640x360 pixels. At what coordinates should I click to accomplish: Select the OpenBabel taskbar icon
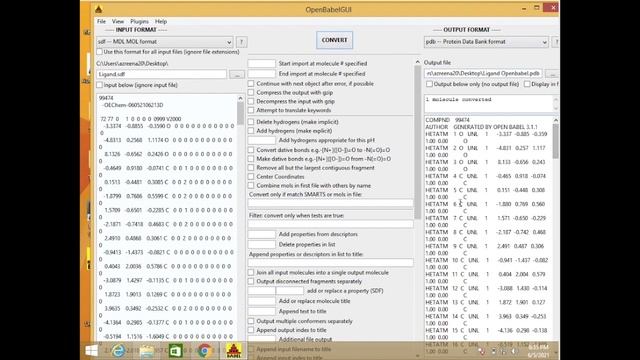pyautogui.click(x=233, y=351)
